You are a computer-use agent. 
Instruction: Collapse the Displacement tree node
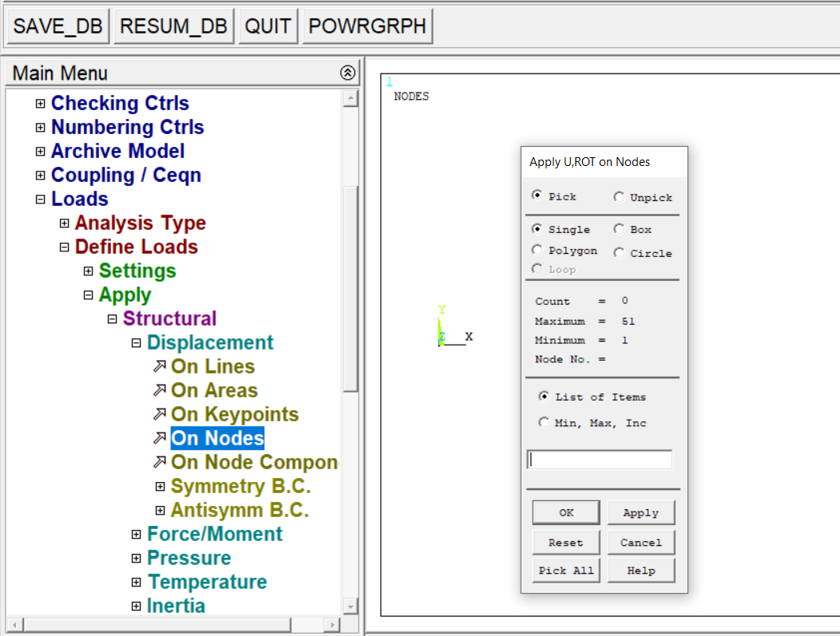pos(136,342)
